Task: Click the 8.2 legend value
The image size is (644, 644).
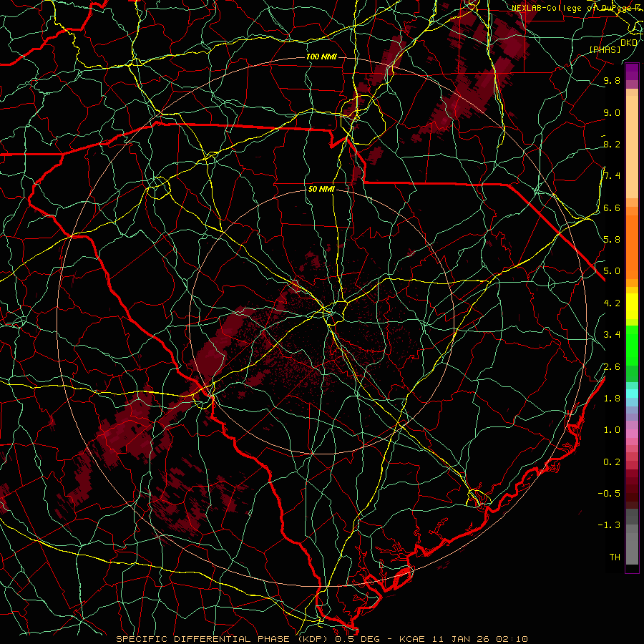Action: pyautogui.click(x=612, y=144)
